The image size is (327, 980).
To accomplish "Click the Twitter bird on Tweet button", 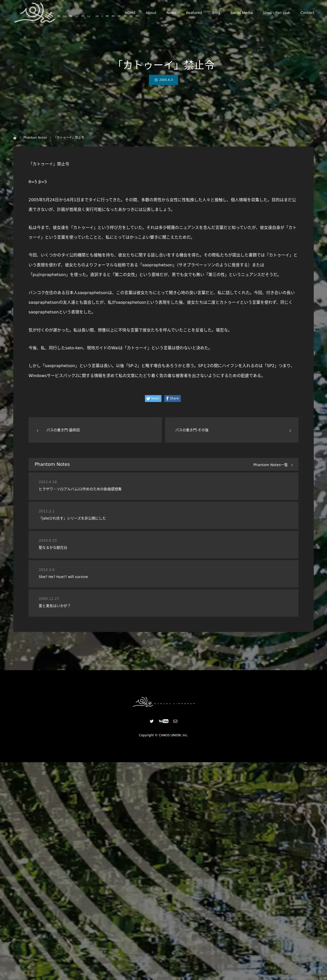I will pos(148,398).
